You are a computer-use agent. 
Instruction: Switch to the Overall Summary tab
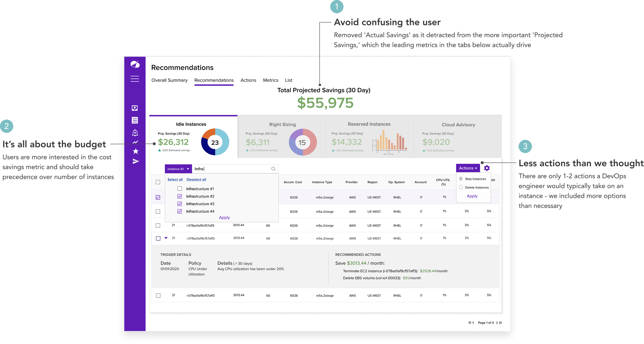[169, 80]
